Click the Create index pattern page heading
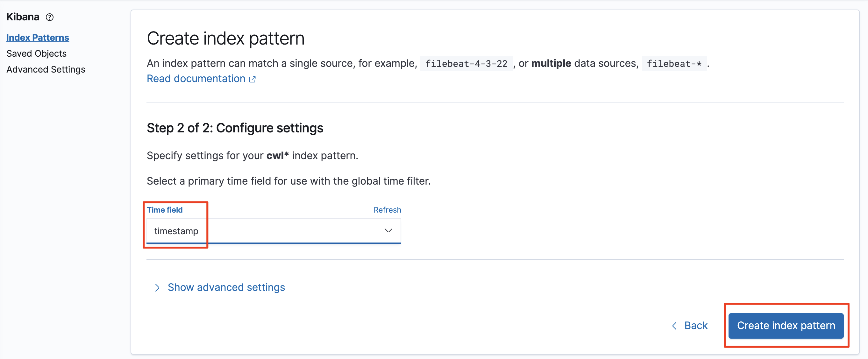Viewport: 868px width, 359px height. point(225,39)
